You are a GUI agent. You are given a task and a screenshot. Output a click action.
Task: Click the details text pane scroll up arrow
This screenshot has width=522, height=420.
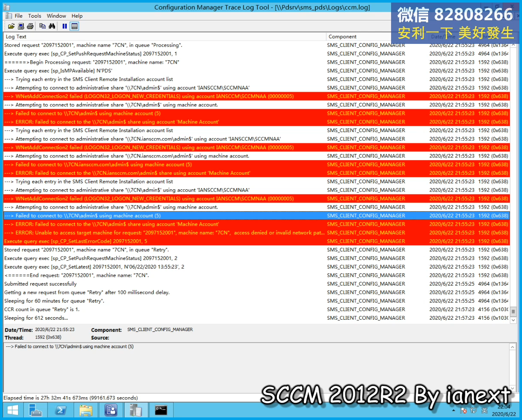click(x=513, y=347)
